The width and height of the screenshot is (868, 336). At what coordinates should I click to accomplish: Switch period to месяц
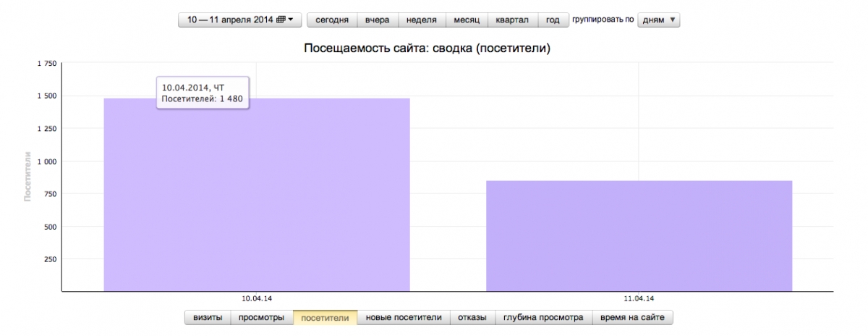[x=467, y=20]
